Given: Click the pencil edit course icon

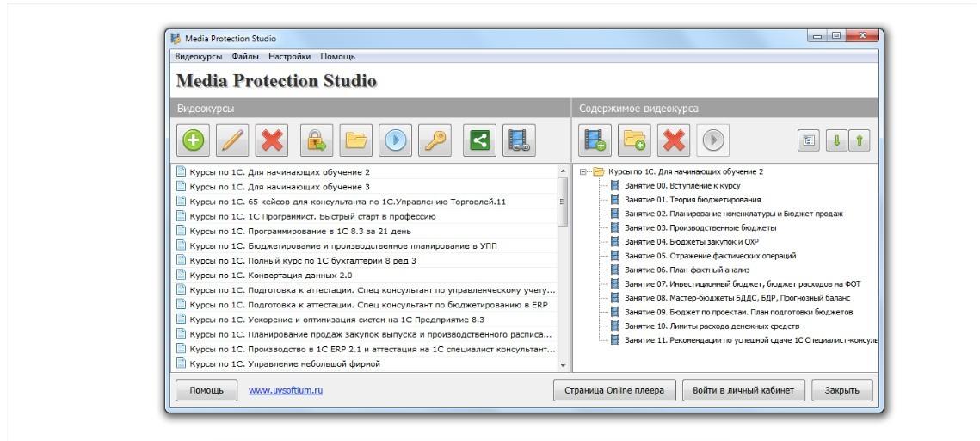Looking at the screenshot, I should click(233, 140).
